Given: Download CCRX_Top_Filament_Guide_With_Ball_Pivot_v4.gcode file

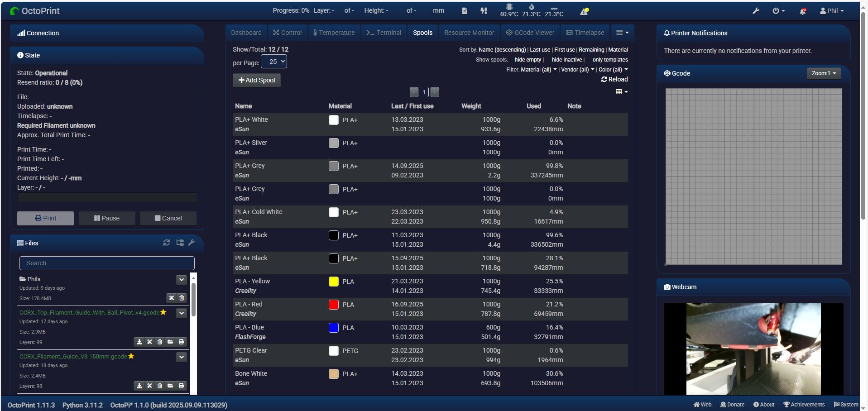Looking at the screenshot, I should (139, 342).
